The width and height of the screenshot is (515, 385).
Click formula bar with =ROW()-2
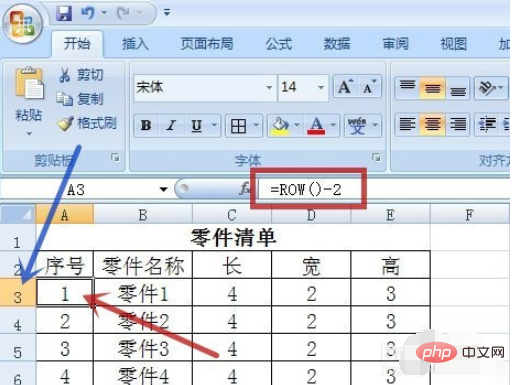[383, 190]
